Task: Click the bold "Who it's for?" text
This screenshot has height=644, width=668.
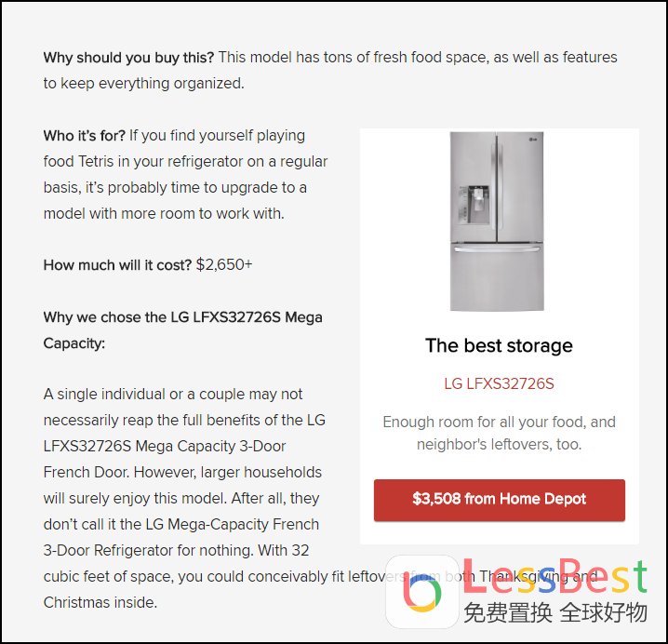Action: coord(85,136)
